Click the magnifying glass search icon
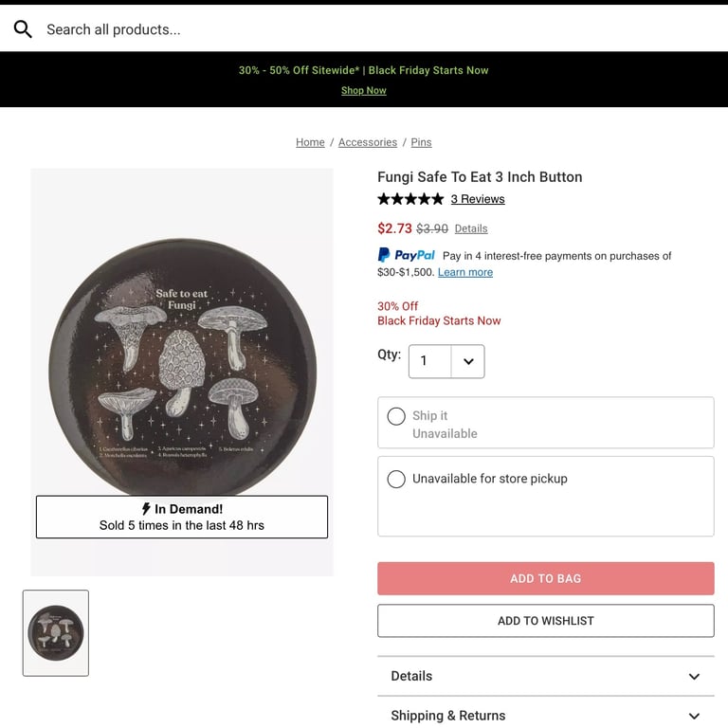Image resolution: width=728 pixels, height=728 pixels. 23,29
